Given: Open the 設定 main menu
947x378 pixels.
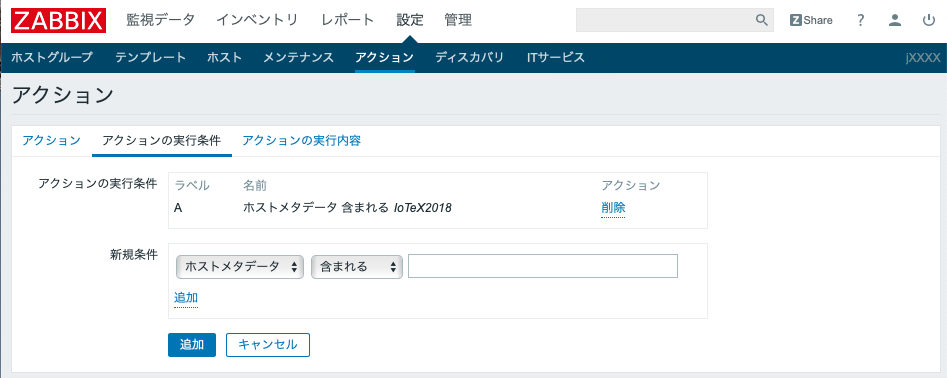Looking at the screenshot, I should [x=409, y=20].
